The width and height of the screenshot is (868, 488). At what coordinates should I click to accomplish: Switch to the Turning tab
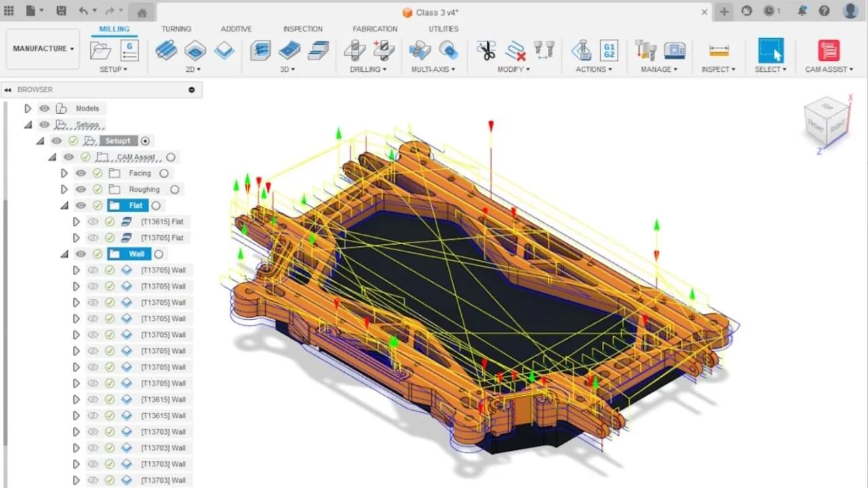(x=176, y=28)
